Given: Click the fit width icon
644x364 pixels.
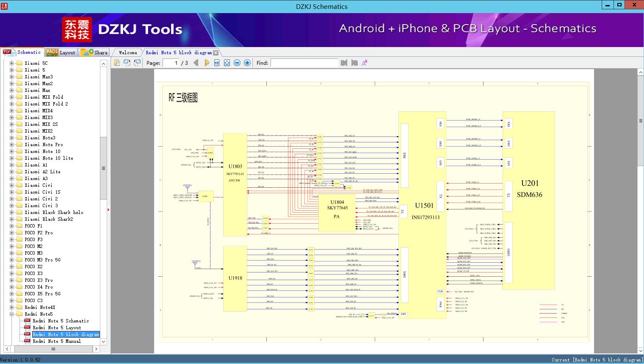Looking at the screenshot, I should pos(217,63).
